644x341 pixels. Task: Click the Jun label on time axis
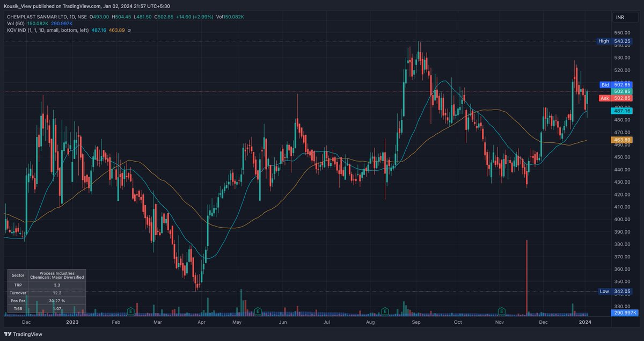(283, 322)
